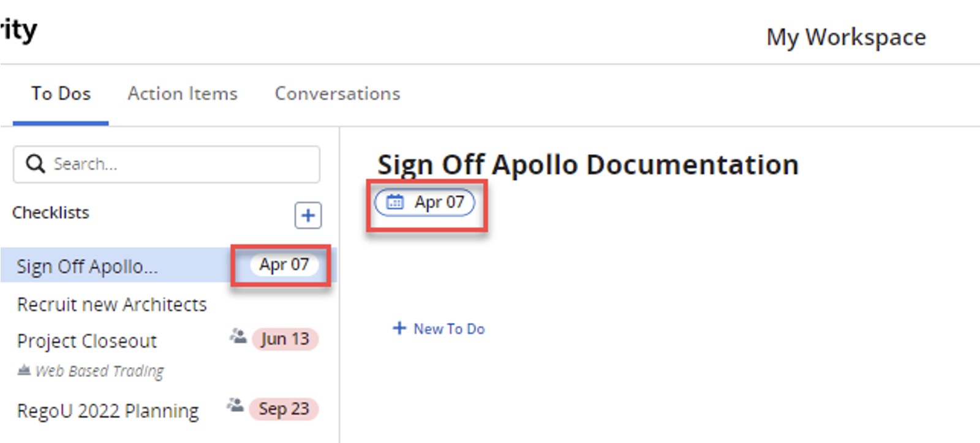This screenshot has height=443, width=980.
Task: Click the Jun 13 due date badge
Action: [285, 339]
